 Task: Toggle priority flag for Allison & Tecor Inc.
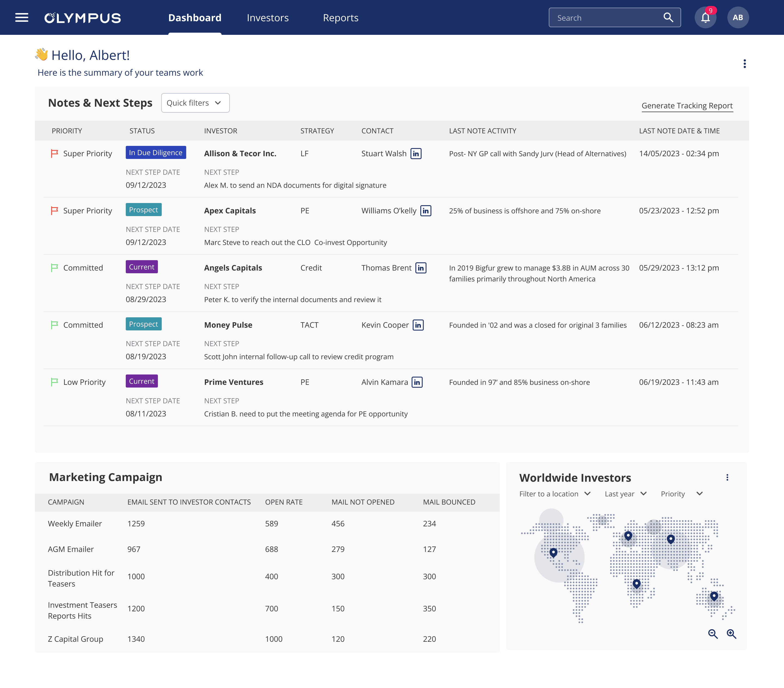pyautogui.click(x=54, y=153)
